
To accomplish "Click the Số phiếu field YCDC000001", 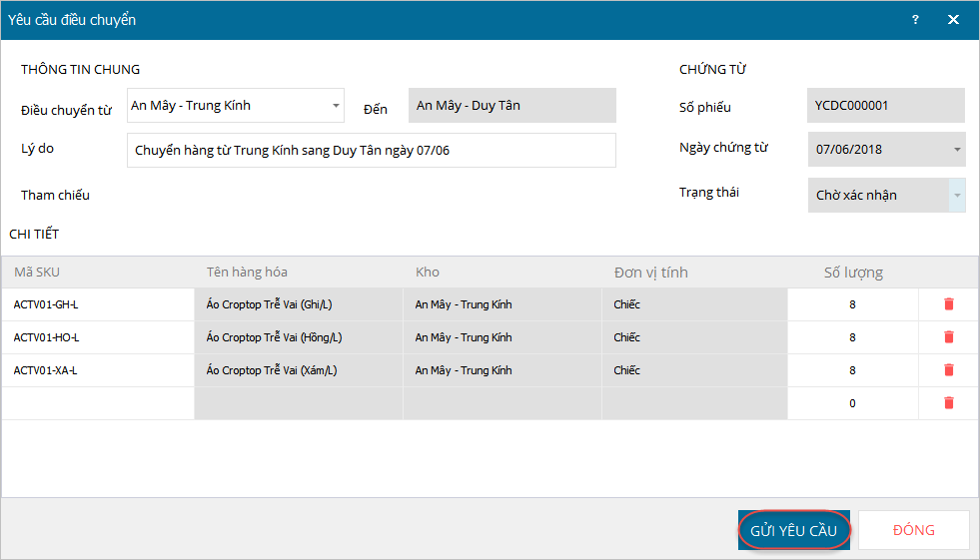I will [885, 106].
